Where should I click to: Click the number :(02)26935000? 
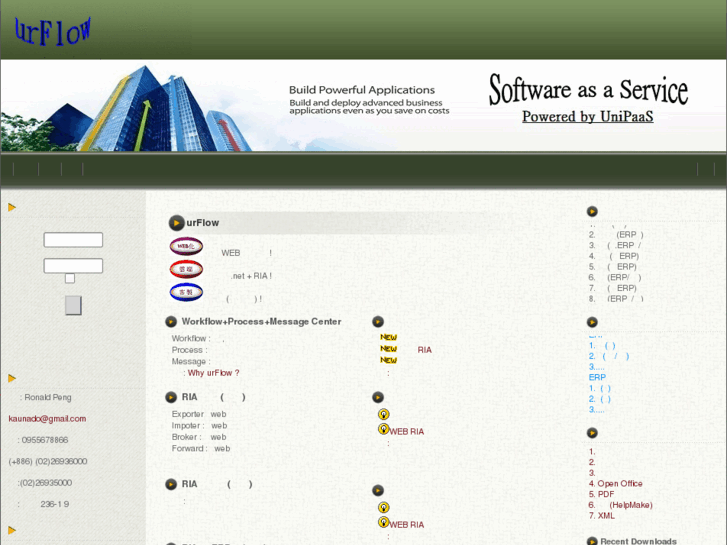(45, 483)
